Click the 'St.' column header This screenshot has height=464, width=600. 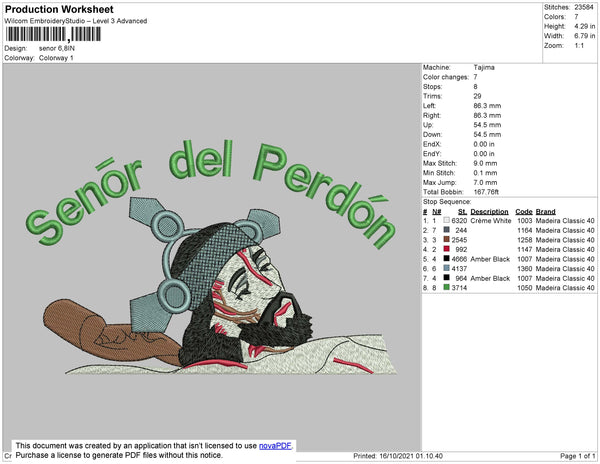[x=462, y=212]
